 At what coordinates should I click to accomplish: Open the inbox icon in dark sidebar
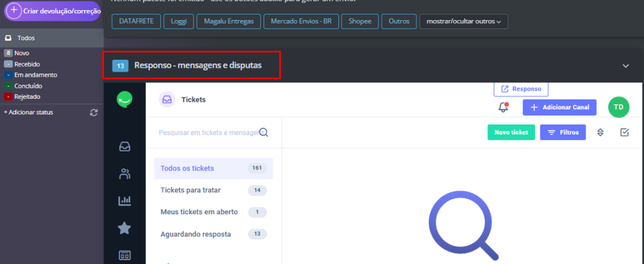point(125,146)
